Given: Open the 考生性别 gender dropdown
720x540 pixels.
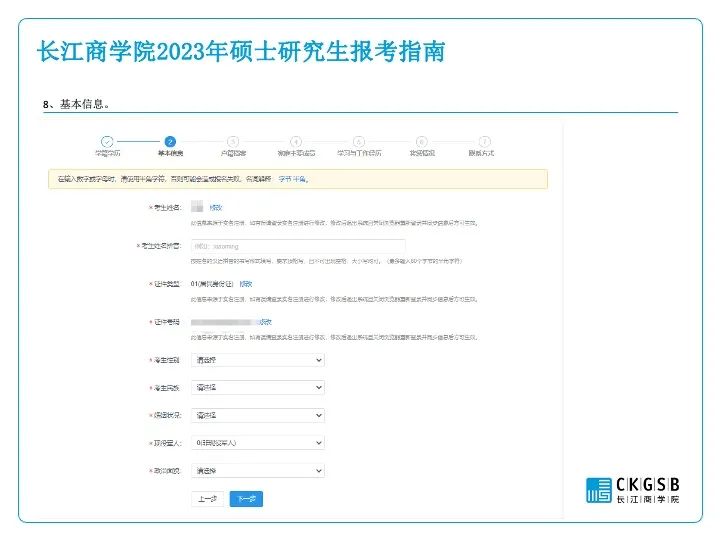Looking at the screenshot, I should click(x=258, y=360).
